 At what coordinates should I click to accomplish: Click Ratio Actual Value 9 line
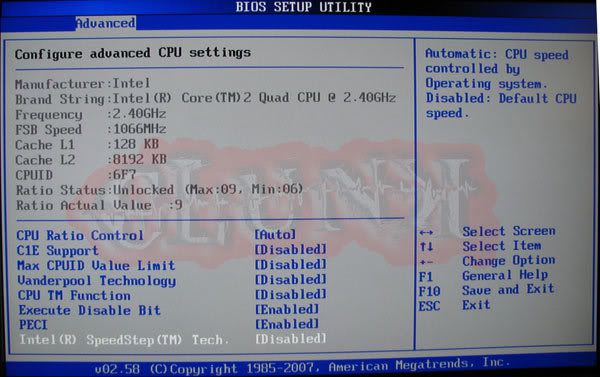click(x=99, y=205)
